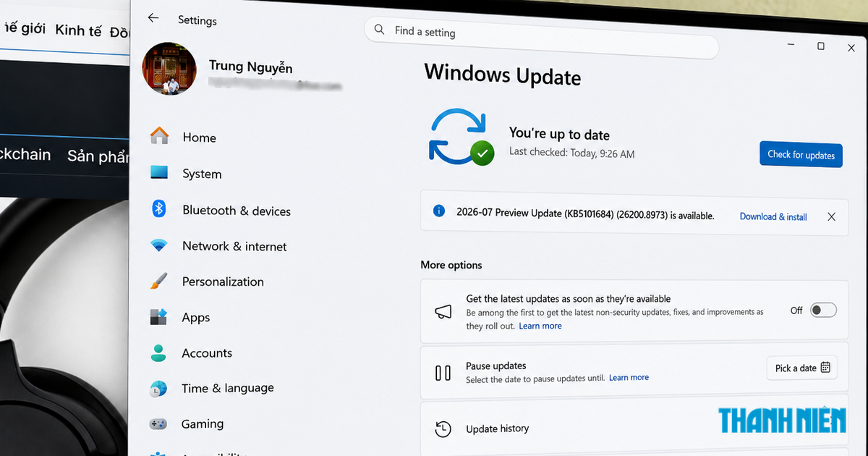868x456 pixels.
Task: Click the Personalization paintbrush icon
Action: coord(159,281)
